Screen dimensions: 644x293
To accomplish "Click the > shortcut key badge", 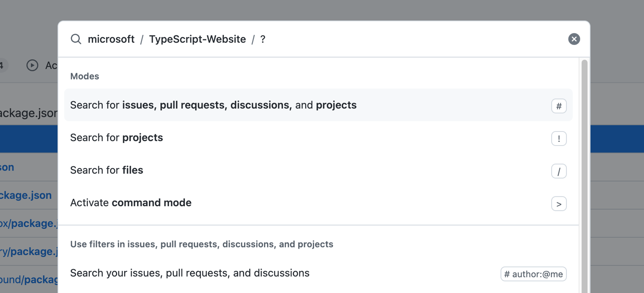I will pos(559,204).
